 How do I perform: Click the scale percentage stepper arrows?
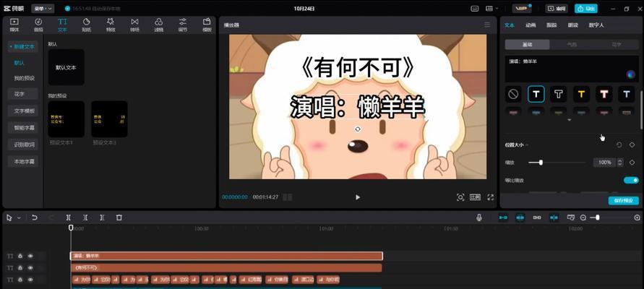(x=620, y=163)
